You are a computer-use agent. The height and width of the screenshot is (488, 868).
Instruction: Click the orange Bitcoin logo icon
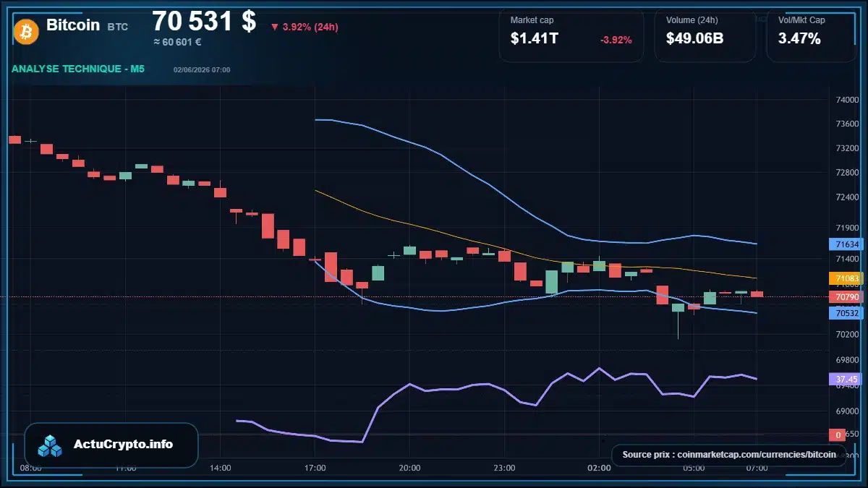coord(25,31)
